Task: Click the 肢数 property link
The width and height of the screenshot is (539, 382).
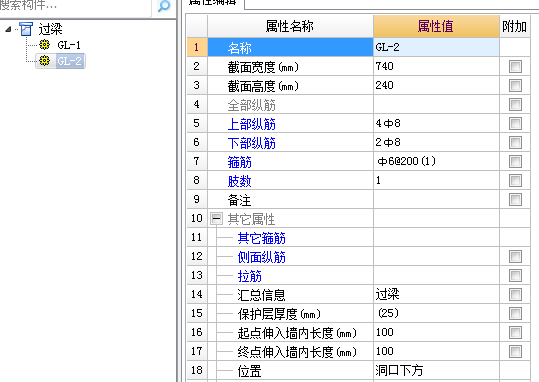Action: pyautogui.click(x=240, y=181)
